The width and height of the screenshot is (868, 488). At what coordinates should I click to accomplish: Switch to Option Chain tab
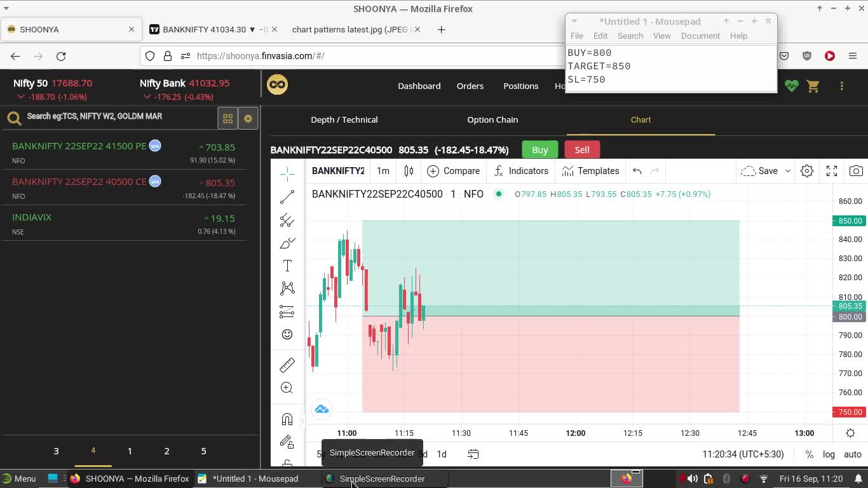click(x=492, y=119)
